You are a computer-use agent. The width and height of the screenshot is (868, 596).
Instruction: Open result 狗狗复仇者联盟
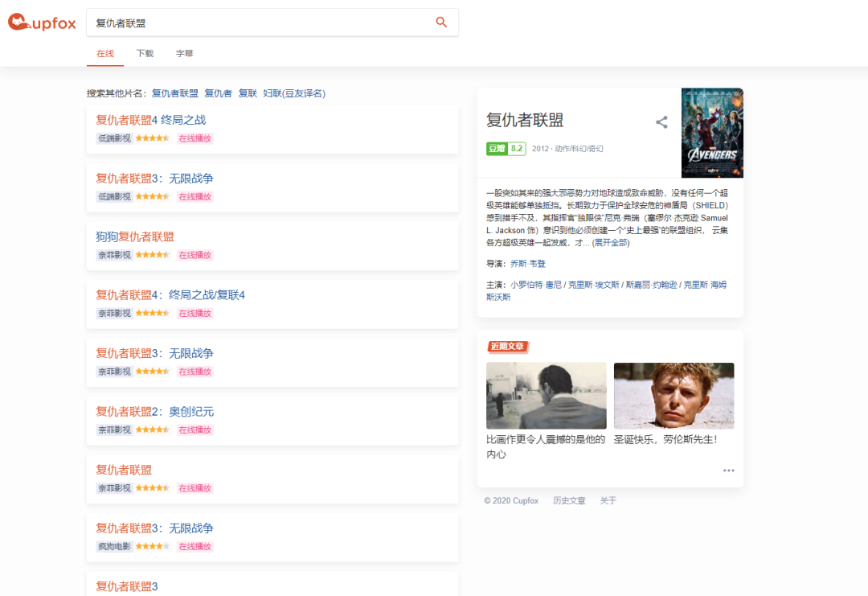click(x=135, y=236)
